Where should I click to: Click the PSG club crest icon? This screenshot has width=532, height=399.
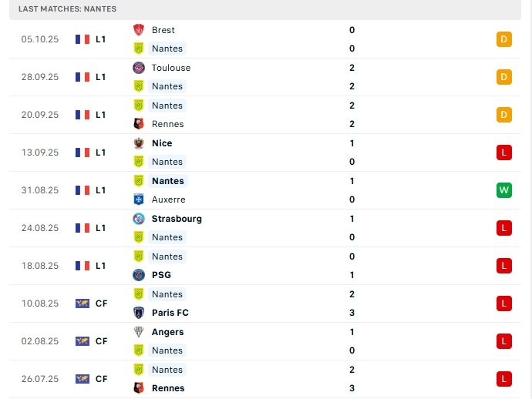pyautogui.click(x=139, y=275)
